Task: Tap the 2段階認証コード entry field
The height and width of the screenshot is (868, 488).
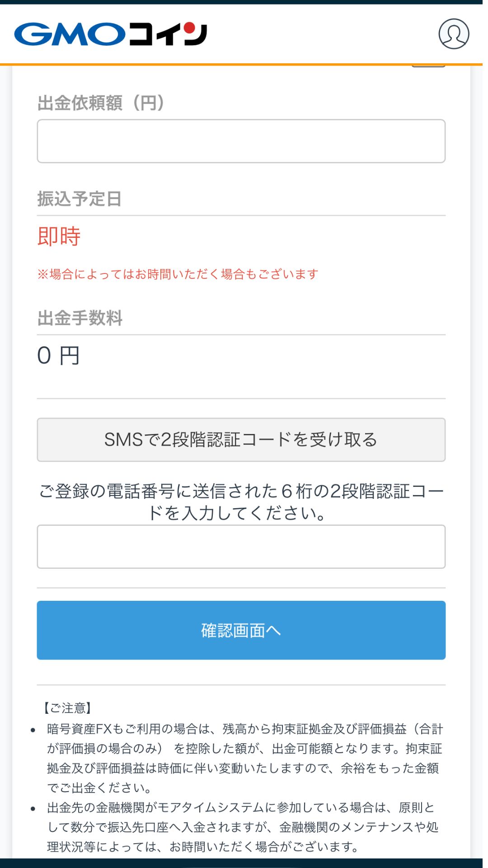Action: pos(241,547)
